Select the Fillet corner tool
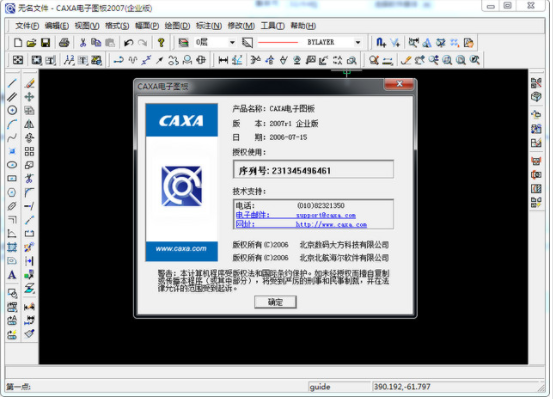The image size is (553, 399). point(29,192)
